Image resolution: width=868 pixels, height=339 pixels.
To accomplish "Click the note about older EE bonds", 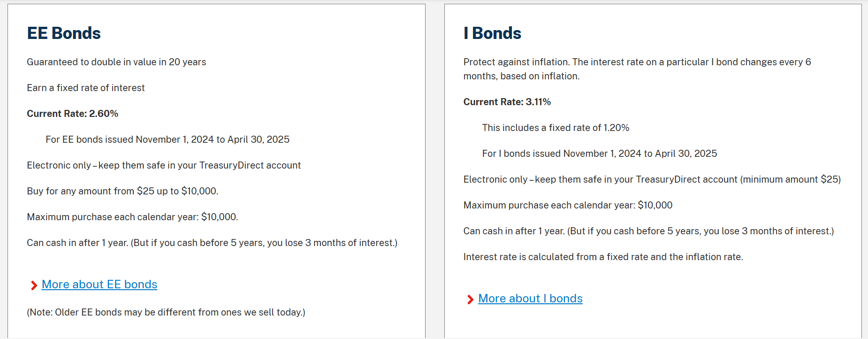I will click(166, 312).
